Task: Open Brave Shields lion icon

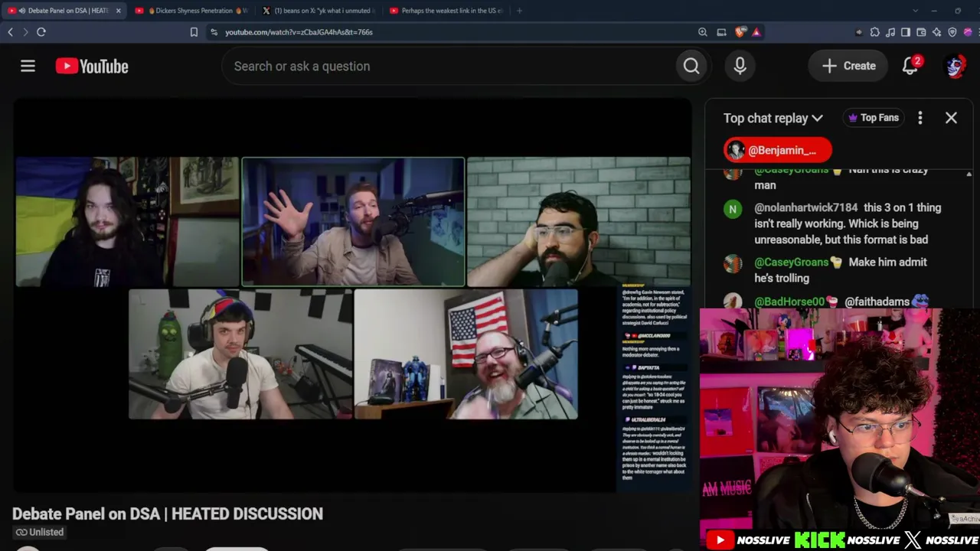Action: [740, 32]
